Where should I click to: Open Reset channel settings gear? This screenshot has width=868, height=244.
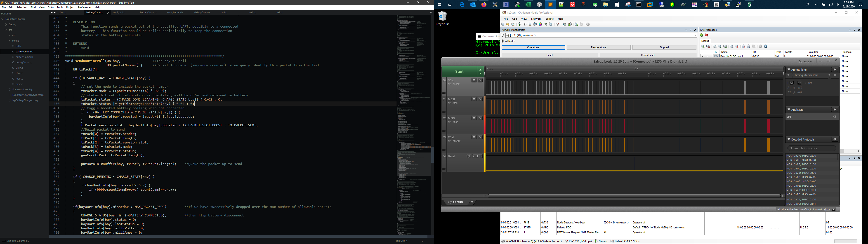468,156
